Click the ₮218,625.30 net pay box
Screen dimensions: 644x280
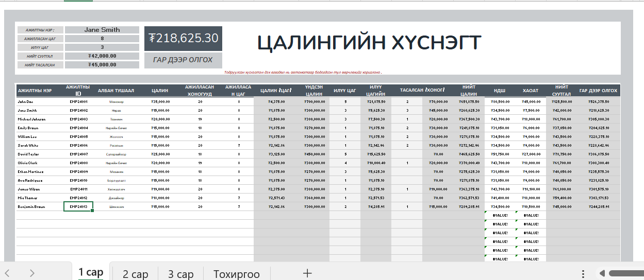coord(183,39)
